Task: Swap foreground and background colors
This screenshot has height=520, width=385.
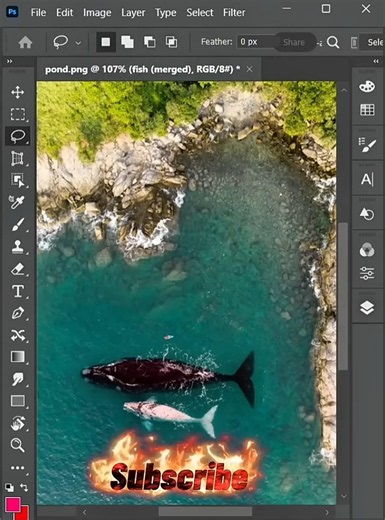Action: 24,488
